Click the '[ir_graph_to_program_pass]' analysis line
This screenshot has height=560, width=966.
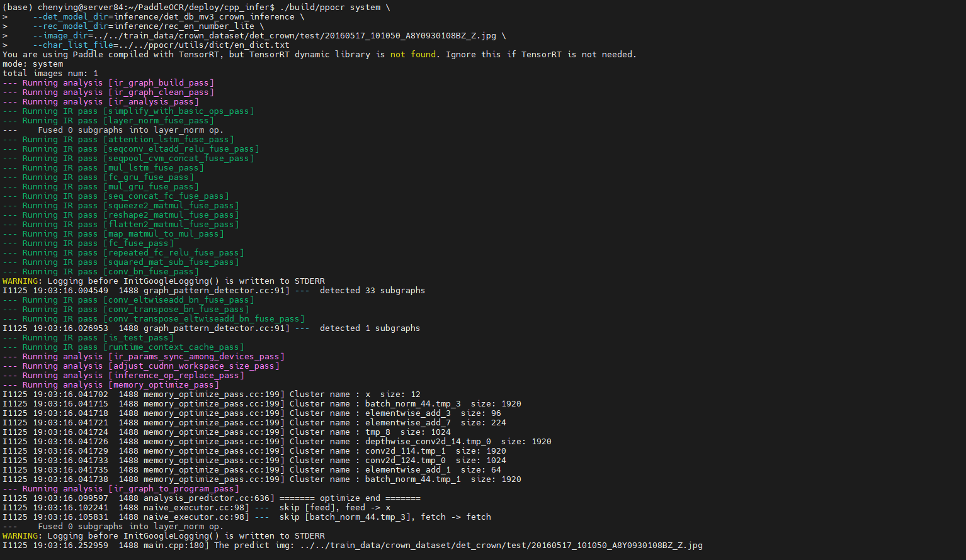[x=121, y=489]
